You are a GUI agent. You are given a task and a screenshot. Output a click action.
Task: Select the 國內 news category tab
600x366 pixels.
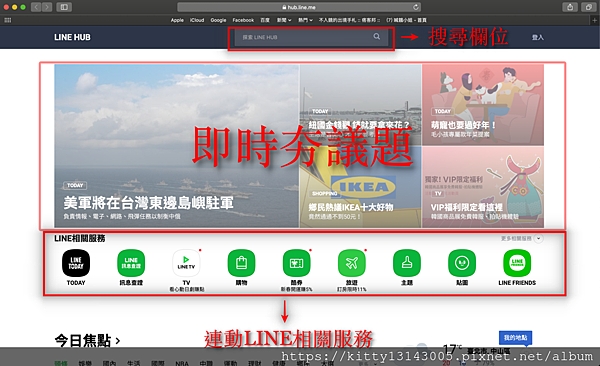pyautogui.click(x=109, y=363)
